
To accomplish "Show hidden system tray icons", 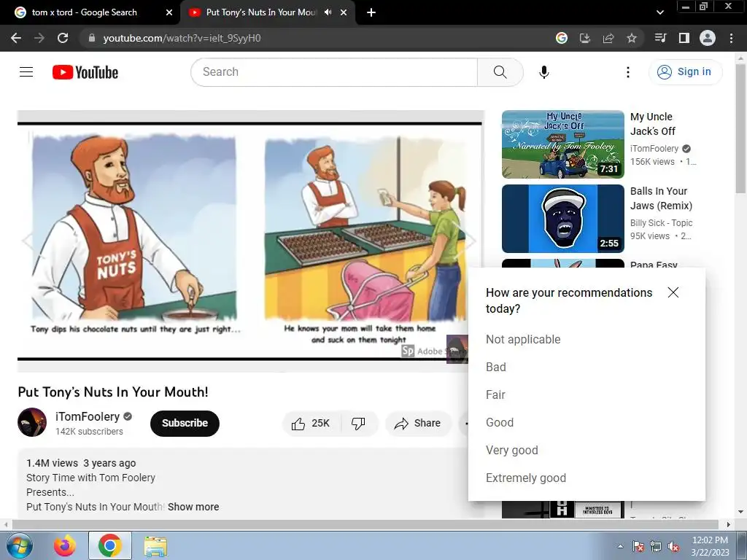I will 620,546.
